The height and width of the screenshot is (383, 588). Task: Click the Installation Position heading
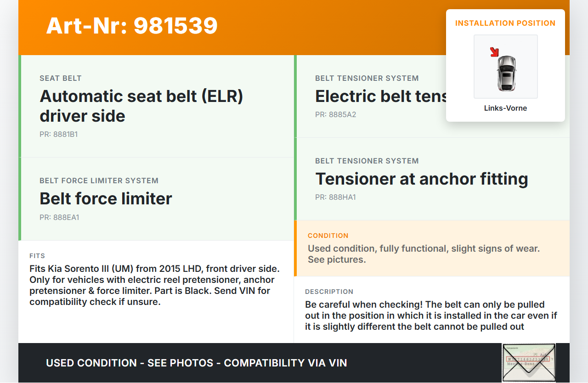click(x=505, y=23)
